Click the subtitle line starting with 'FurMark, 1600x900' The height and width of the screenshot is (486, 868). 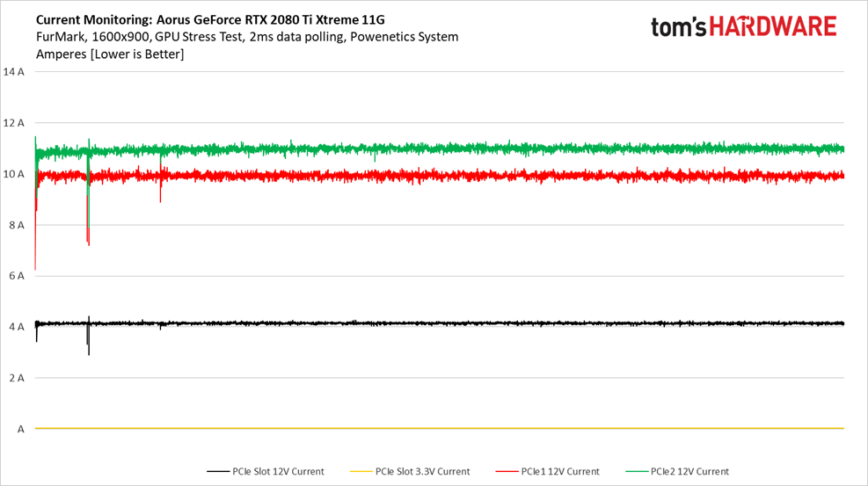coord(247,37)
